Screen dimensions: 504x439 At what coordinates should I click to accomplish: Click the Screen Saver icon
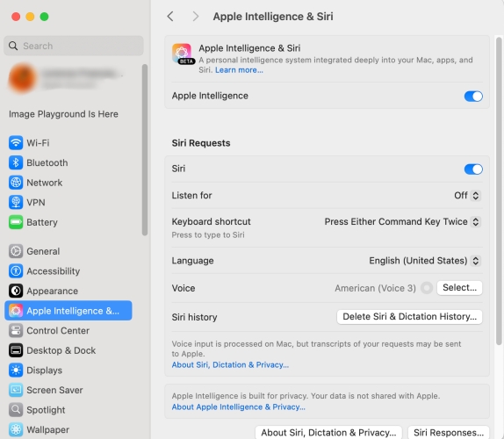tap(16, 390)
